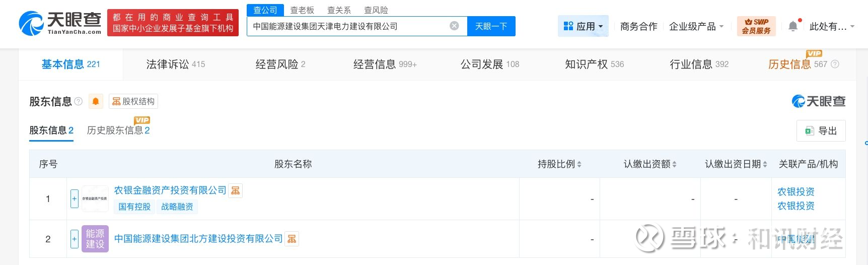Open 中国能源建设集团北方建设投资有限公司 link
This screenshot has height=265, width=868.
click(x=198, y=239)
